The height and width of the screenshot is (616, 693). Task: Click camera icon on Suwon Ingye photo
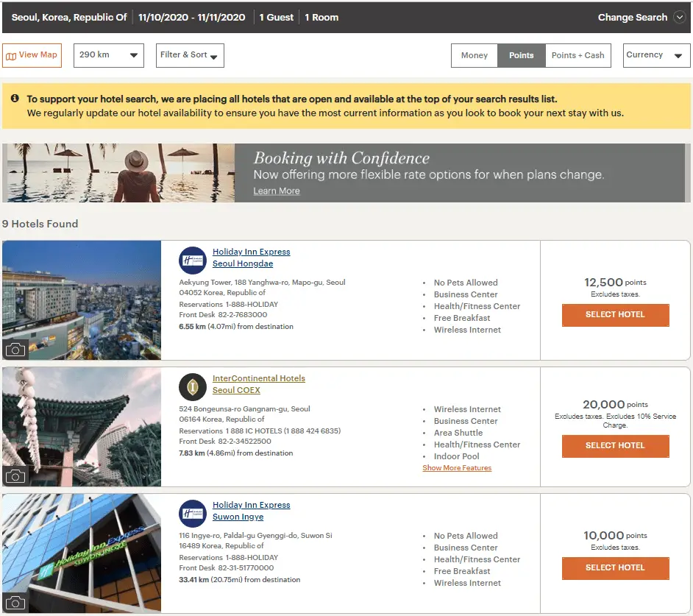[15, 603]
